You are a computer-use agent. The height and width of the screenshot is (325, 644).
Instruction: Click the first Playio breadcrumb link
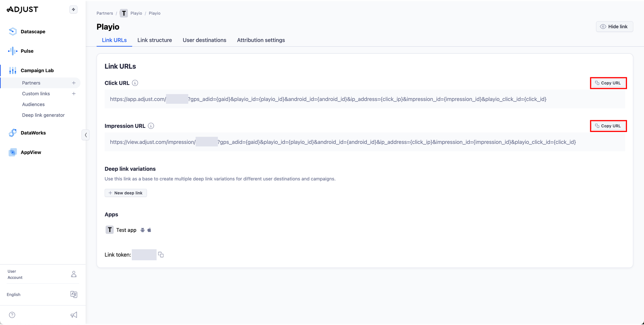click(136, 13)
